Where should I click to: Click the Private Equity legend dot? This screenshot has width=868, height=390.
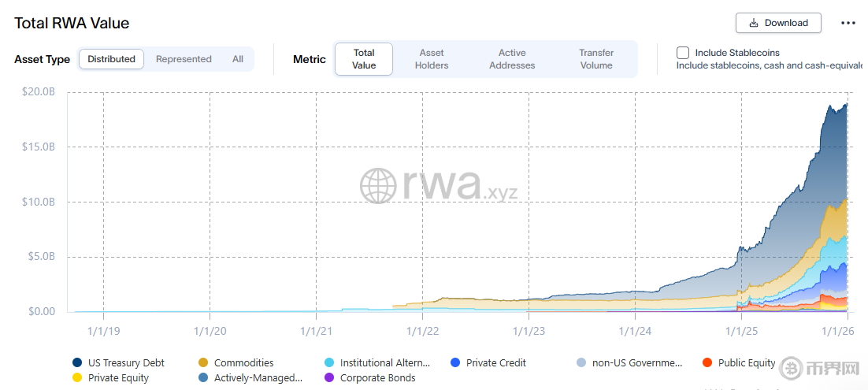(x=77, y=378)
